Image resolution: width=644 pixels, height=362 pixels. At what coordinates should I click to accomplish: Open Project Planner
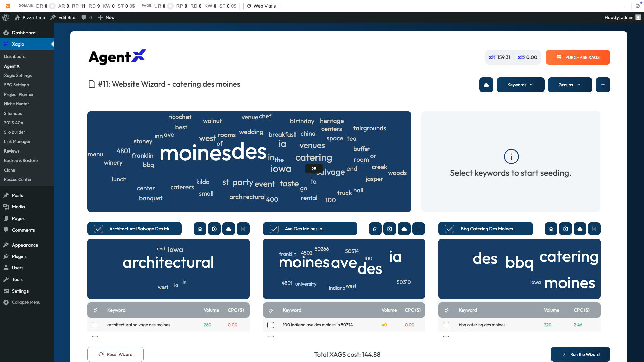(x=19, y=95)
